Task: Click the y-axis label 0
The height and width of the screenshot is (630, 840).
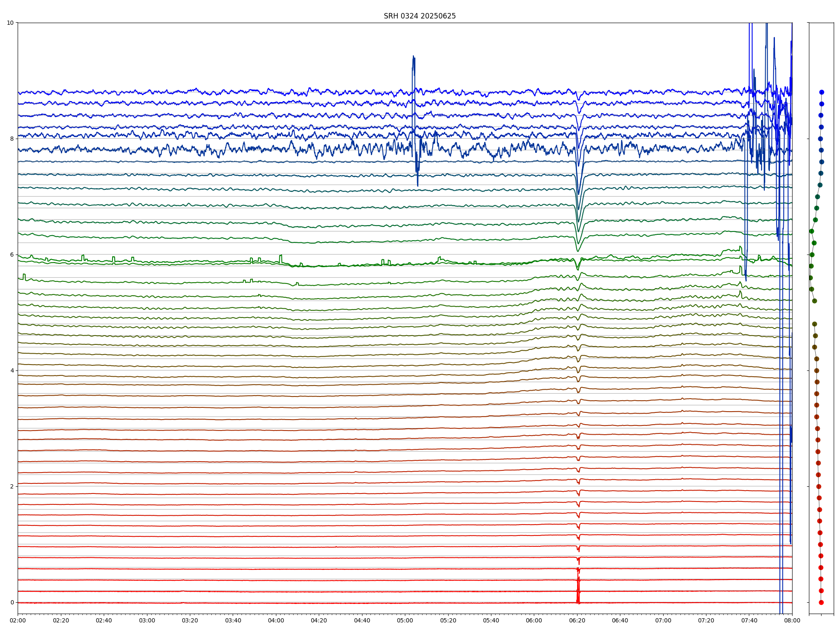Action: [x=12, y=602]
